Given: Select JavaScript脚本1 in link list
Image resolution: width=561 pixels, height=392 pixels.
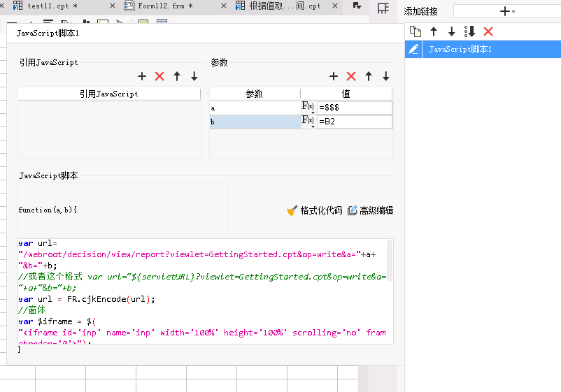Looking at the screenshot, I should [492, 49].
